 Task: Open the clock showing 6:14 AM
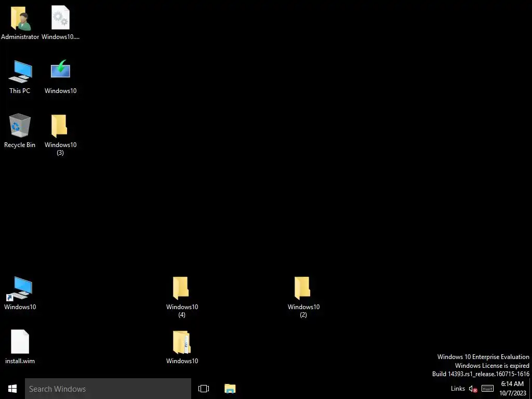tap(512, 389)
